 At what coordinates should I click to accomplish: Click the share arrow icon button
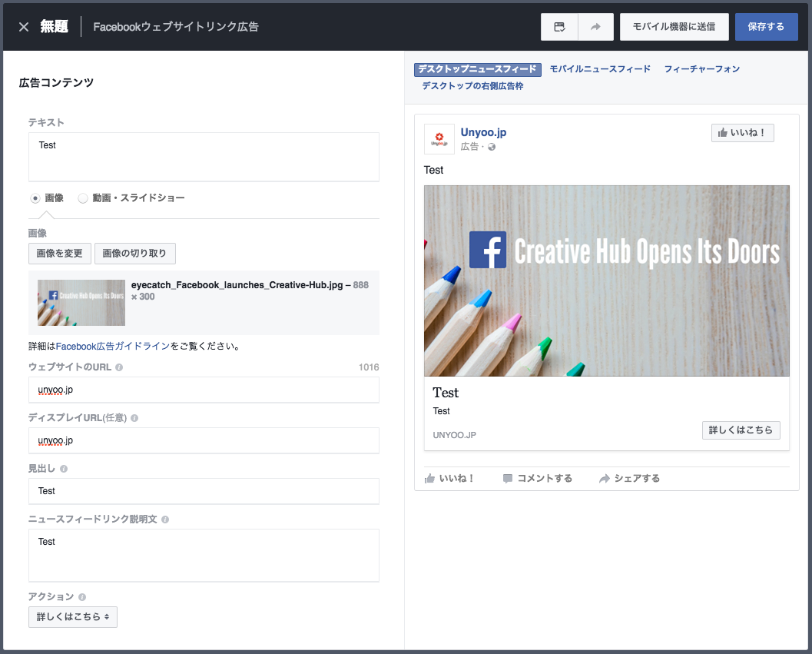pos(595,27)
